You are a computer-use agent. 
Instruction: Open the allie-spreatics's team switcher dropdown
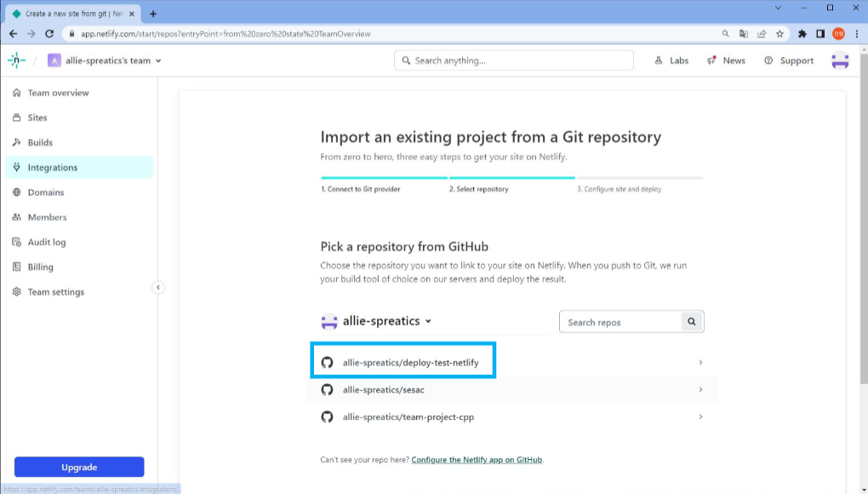(x=105, y=60)
